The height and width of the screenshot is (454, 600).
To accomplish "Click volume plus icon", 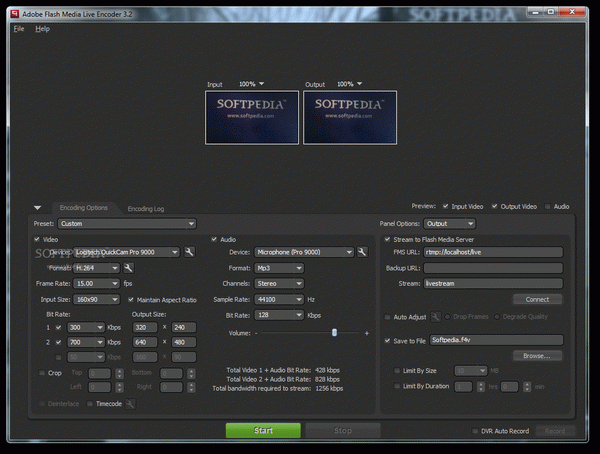I will (x=367, y=333).
